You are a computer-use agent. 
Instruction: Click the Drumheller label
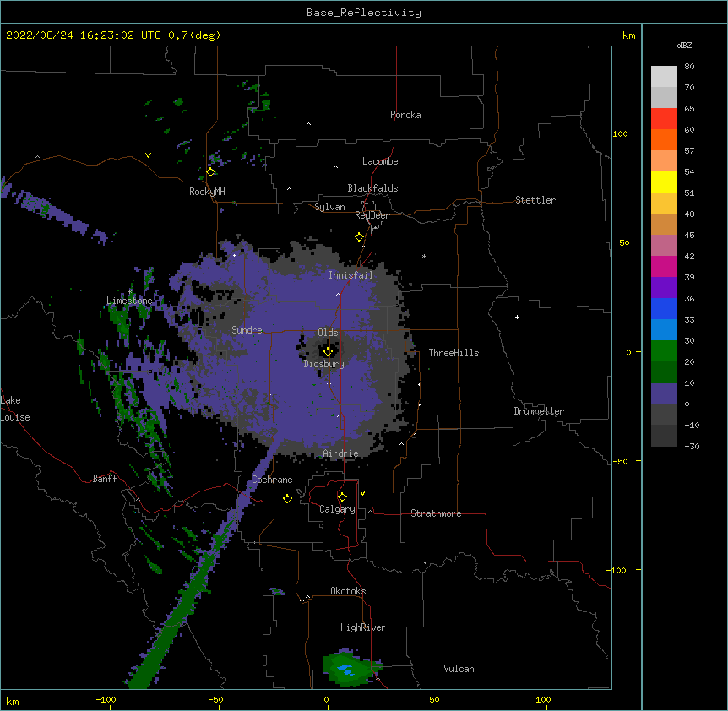tap(539, 411)
